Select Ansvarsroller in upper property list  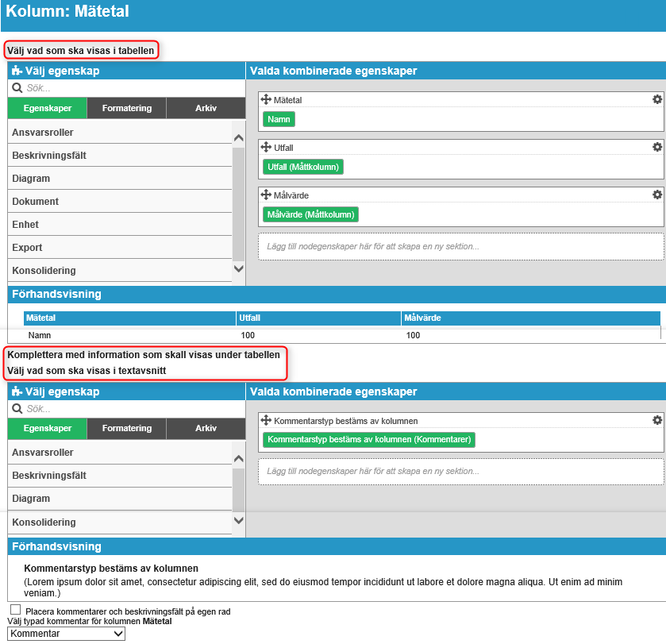pos(119,133)
